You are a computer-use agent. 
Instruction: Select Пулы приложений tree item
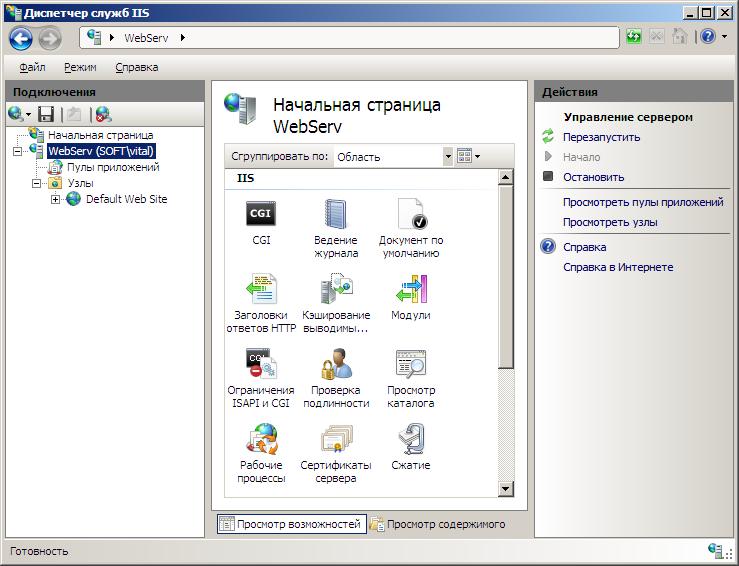(113, 167)
